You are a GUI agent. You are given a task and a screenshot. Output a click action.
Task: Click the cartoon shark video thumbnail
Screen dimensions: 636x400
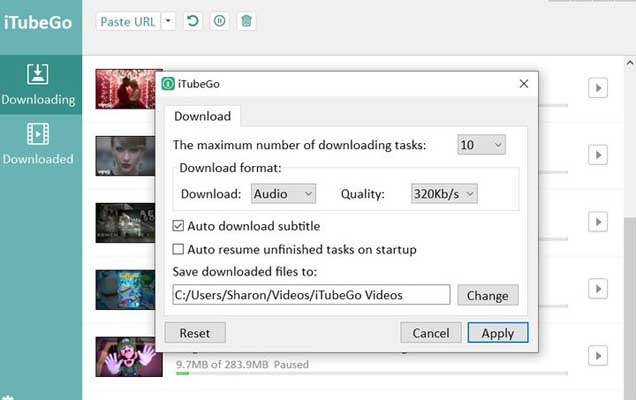[x=126, y=290]
